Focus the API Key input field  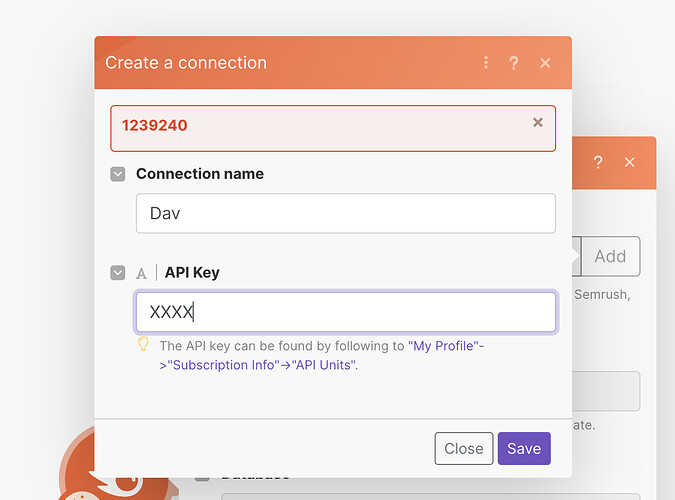[x=345, y=312]
